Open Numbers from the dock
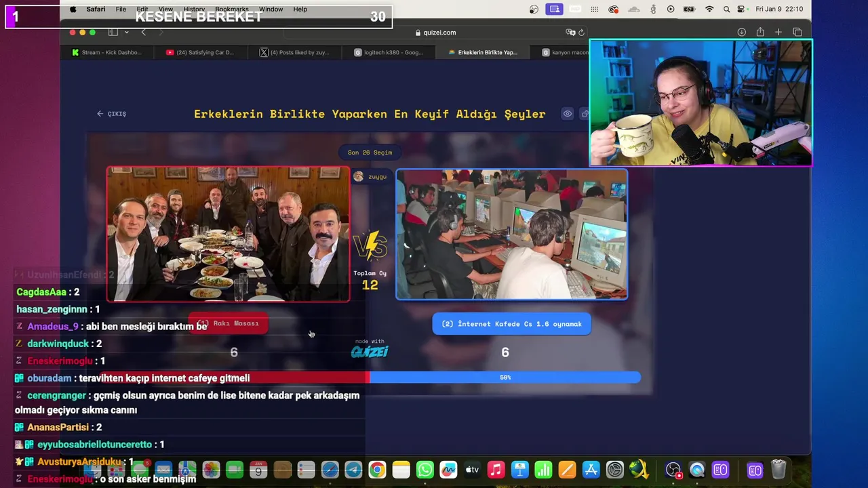This screenshot has height=488, width=868. pos(543,470)
